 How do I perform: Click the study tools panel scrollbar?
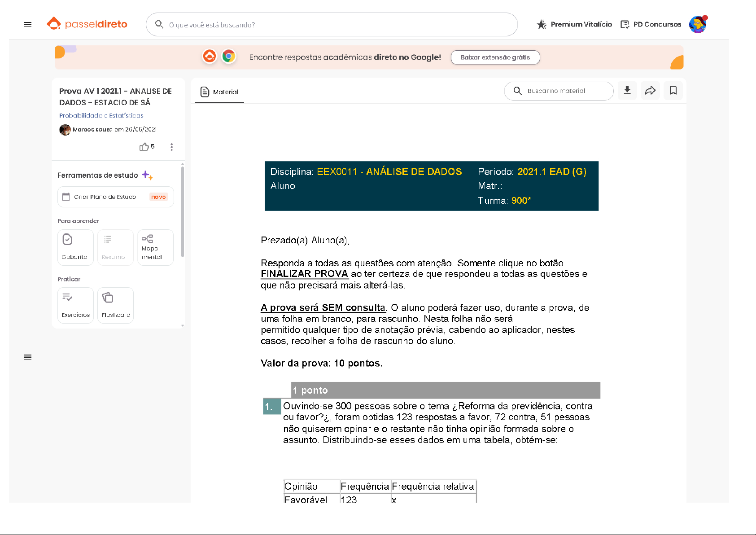click(x=183, y=211)
